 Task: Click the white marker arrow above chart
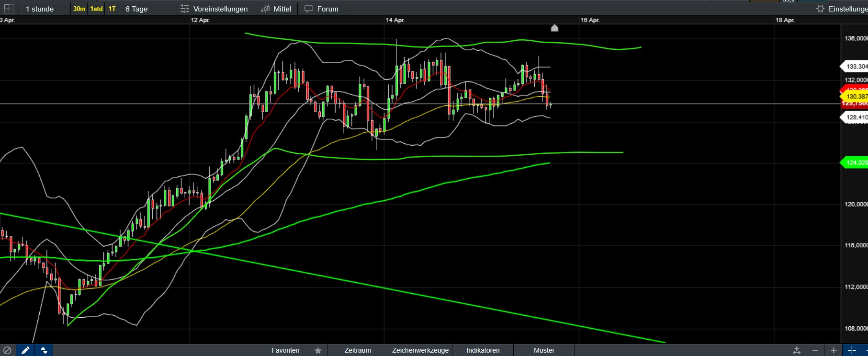click(x=554, y=28)
